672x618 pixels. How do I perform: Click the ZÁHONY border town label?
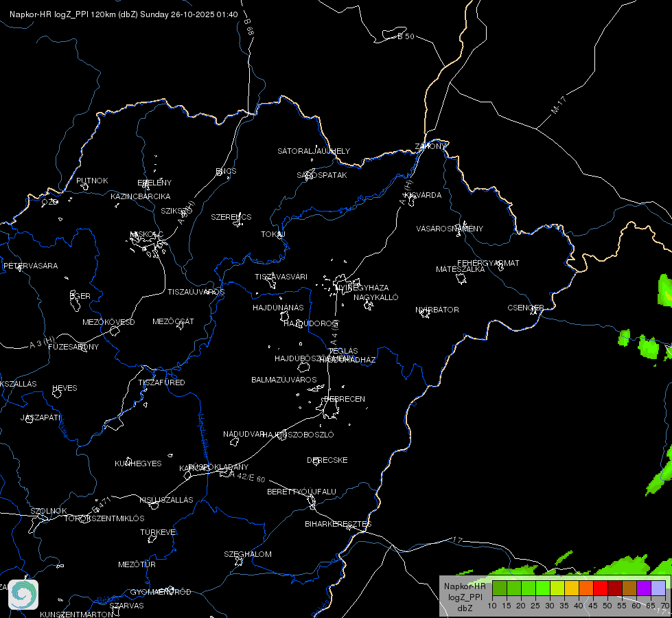click(x=430, y=146)
